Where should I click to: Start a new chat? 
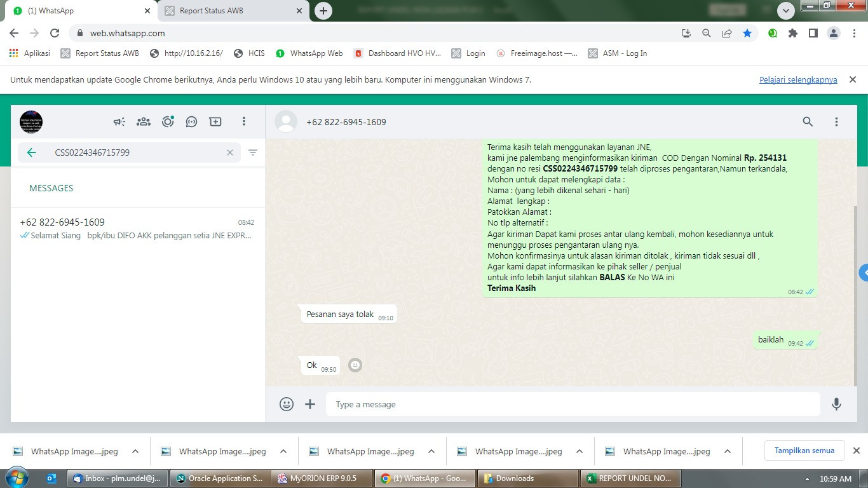pos(215,121)
